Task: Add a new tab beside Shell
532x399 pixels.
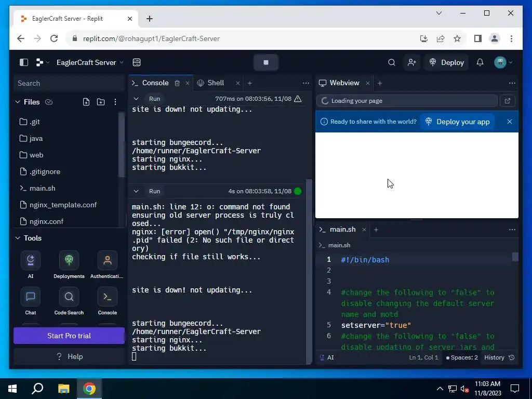Action: click(x=250, y=83)
